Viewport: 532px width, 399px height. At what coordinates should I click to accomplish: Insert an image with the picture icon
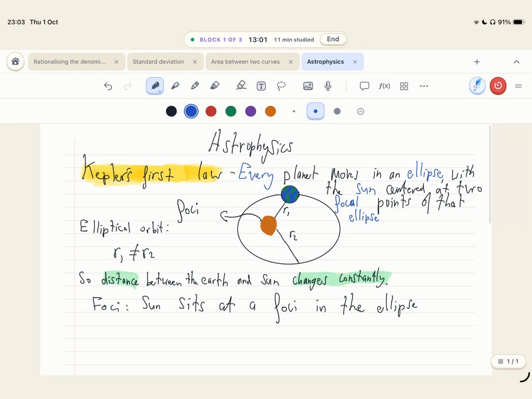tap(308, 86)
